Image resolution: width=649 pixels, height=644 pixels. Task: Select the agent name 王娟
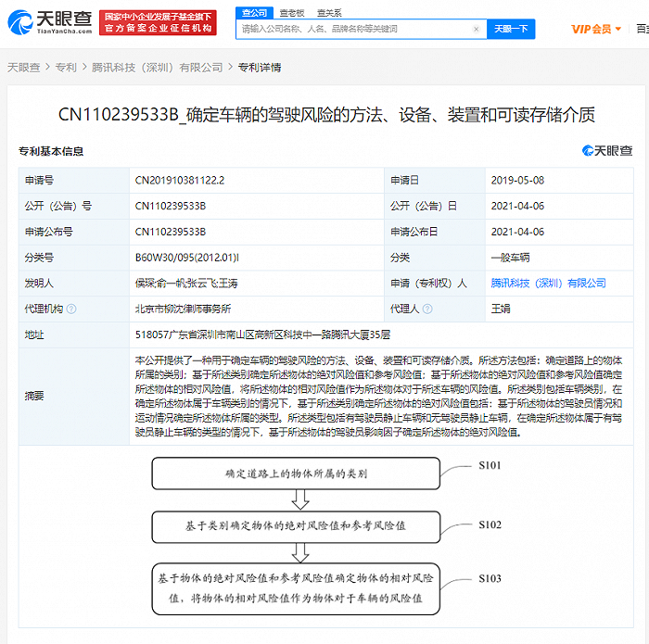(x=501, y=309)
